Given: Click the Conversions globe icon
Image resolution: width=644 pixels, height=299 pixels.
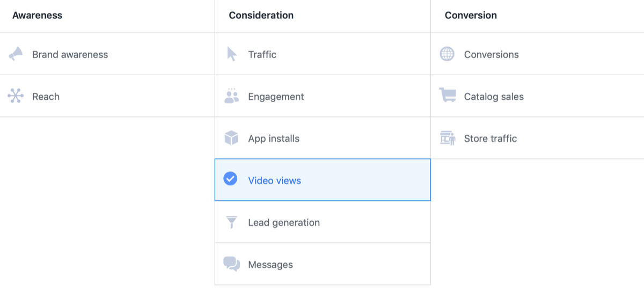Looking at the screenshot, I should (x=447, y=54).
